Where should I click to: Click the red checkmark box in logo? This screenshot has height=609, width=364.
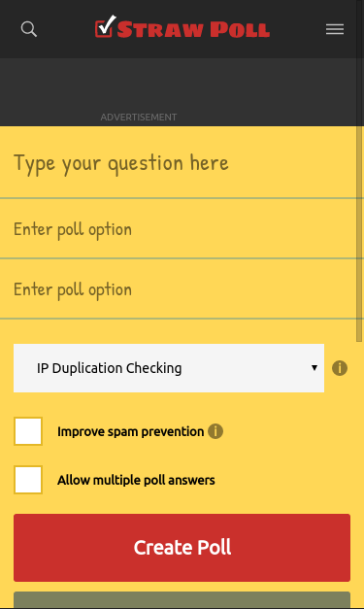(x=105, y=27)
